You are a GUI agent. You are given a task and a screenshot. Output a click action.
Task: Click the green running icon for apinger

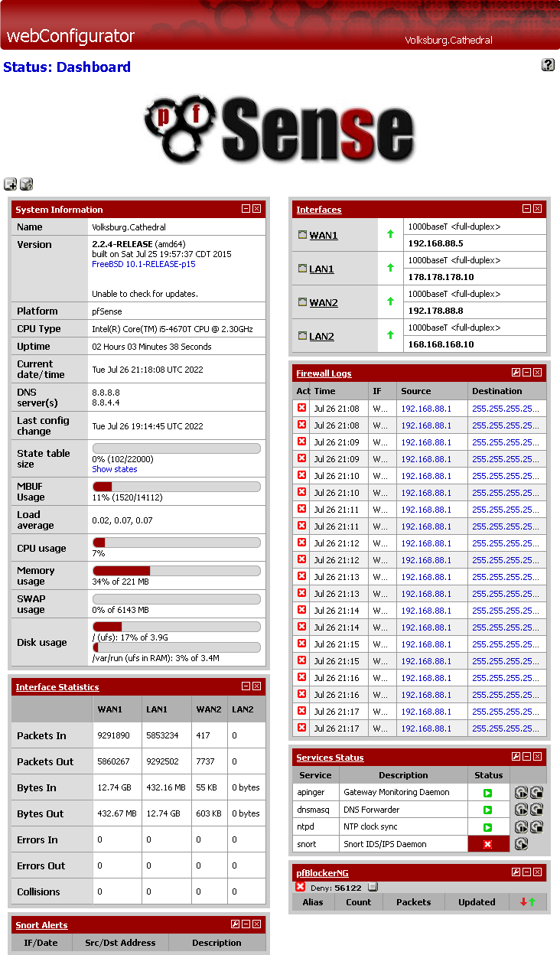pyautogui.click(x=487, y=793)
